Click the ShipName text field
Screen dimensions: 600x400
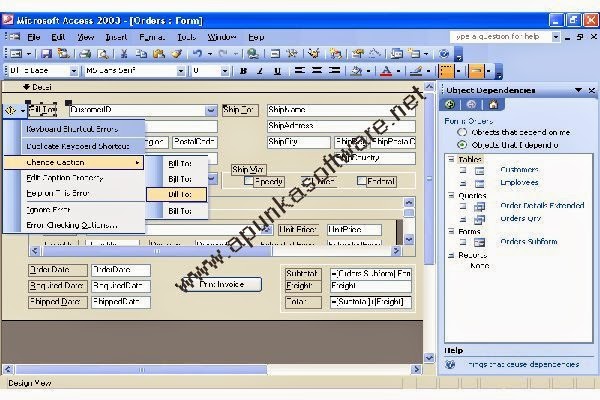[341, 110]
